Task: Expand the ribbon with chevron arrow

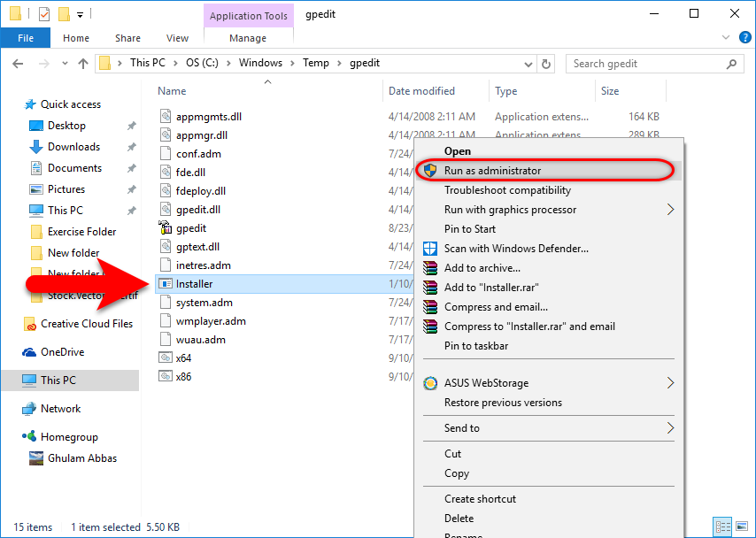Action: (x=725, y=38)
